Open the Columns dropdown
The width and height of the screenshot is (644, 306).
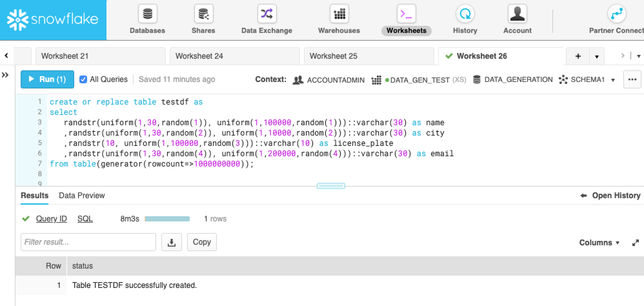tap(599, 243)
